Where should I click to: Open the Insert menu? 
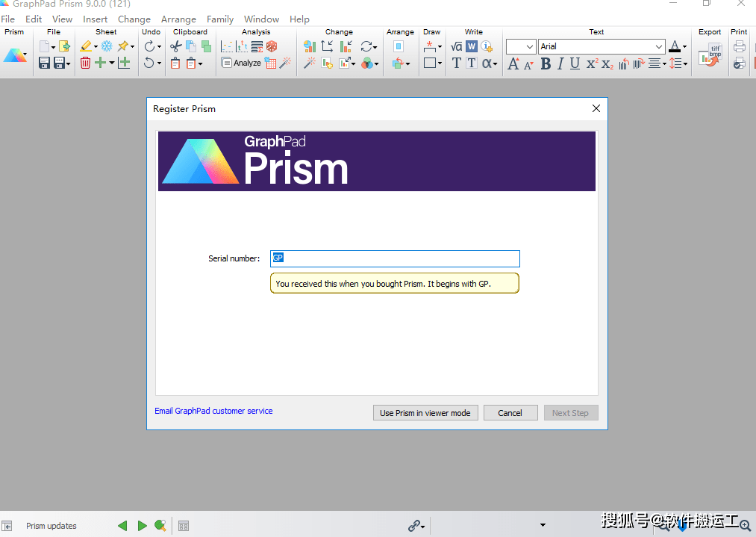pyautogui.click(x=95, y=19)
